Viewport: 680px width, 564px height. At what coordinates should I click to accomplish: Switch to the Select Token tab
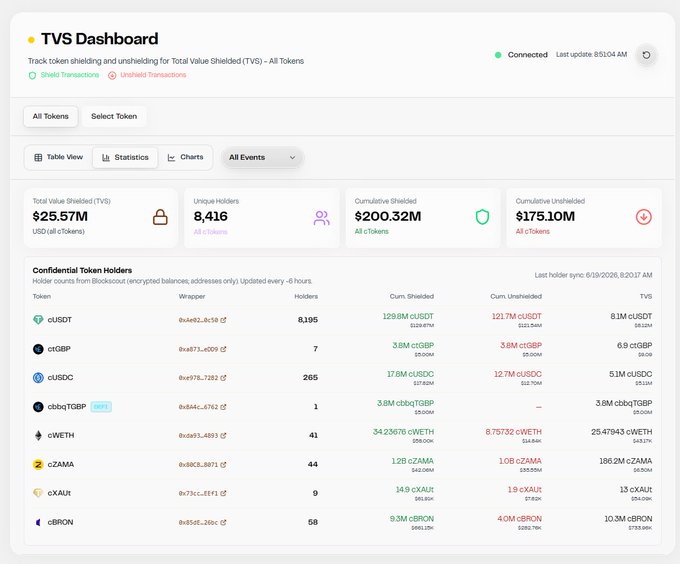click(x=114, y=116)
